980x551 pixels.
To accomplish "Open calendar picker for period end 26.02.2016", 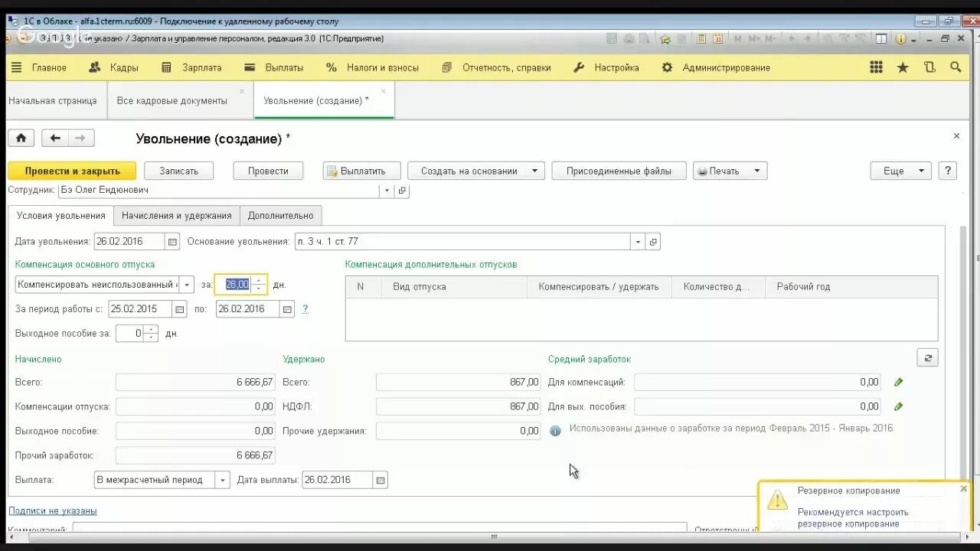I will pyautogui.click(x=287, y=309).
